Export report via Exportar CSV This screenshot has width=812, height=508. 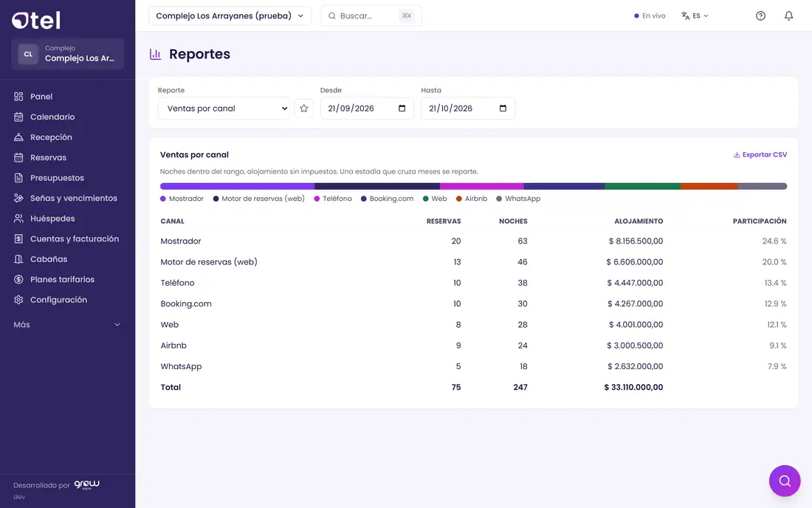tap(760, 154)
